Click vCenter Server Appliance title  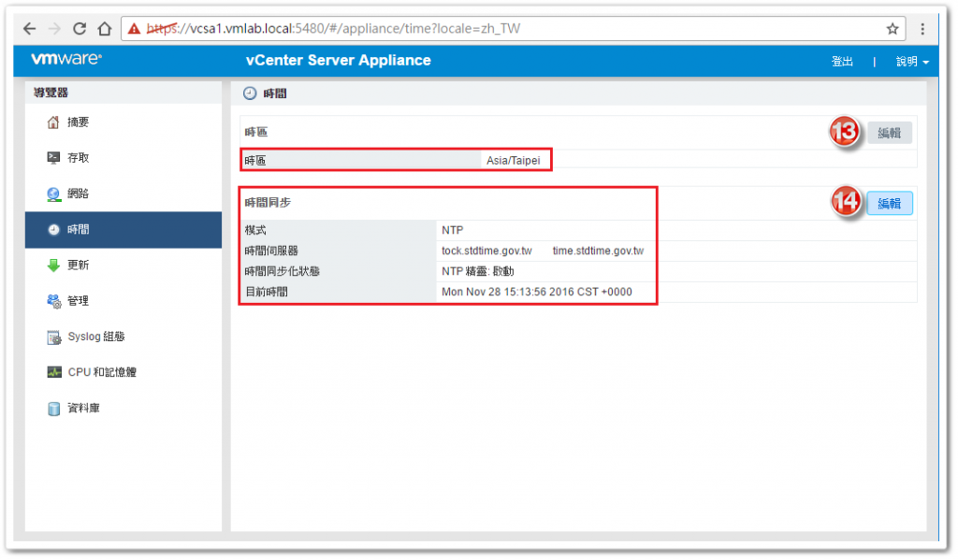click(x=339, y=61)
